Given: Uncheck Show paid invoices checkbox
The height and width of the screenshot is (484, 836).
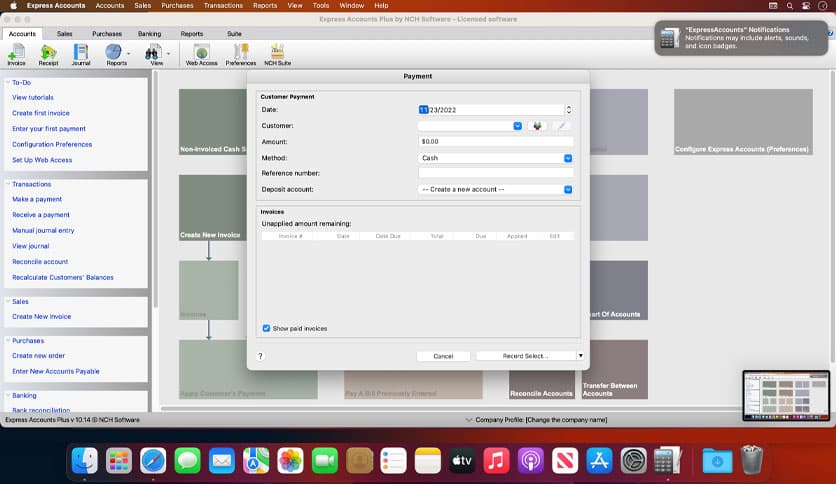Looking at the screenshot, I should (266, 328).
